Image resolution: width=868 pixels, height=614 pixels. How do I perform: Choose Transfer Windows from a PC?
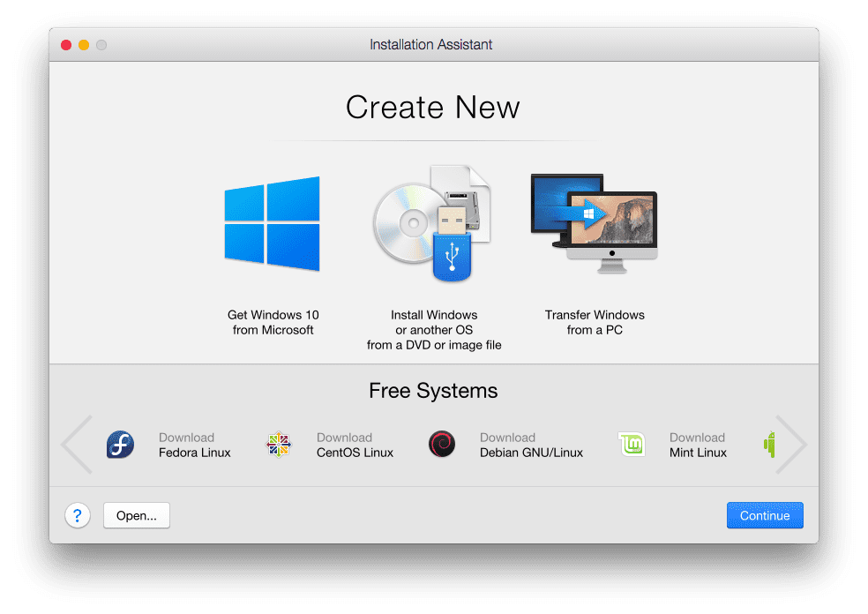[x=594, y=322]
